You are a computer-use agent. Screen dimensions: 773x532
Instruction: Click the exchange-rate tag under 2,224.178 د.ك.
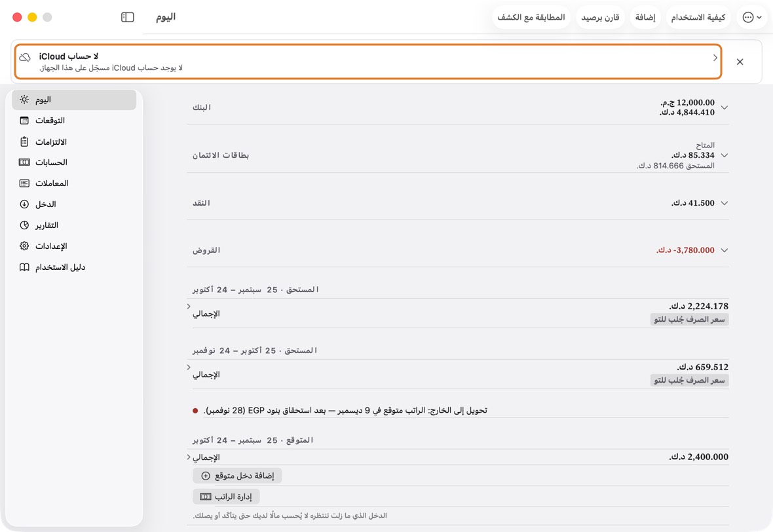tap(689, 320)
